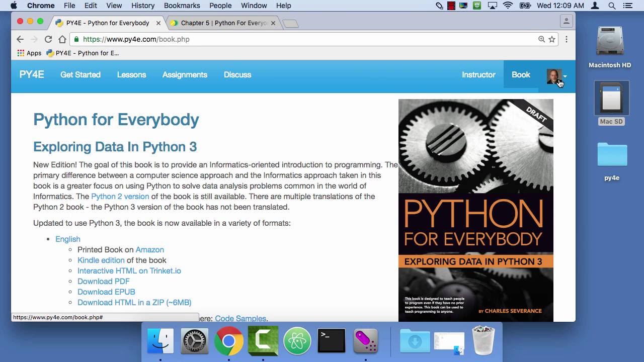644x362 pixels.
Task: Open Assignments in the navbar
Action: click(x=185, y=74)
